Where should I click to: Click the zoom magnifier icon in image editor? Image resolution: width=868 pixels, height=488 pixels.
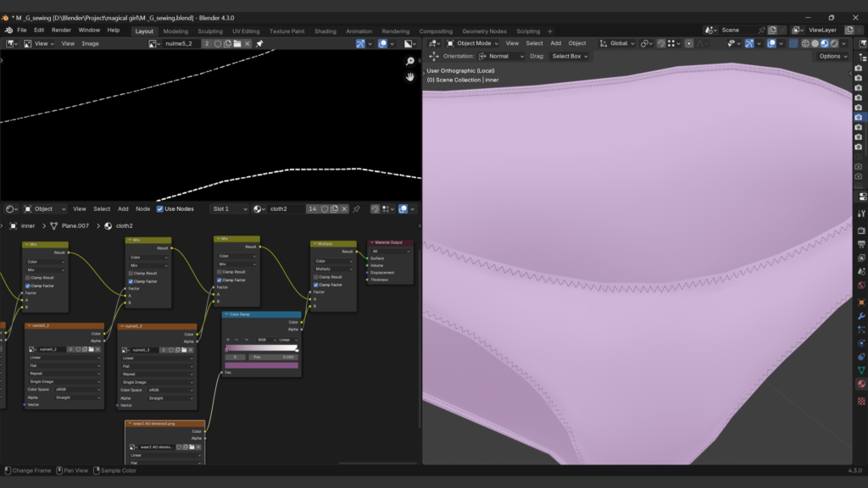(410, 61)
